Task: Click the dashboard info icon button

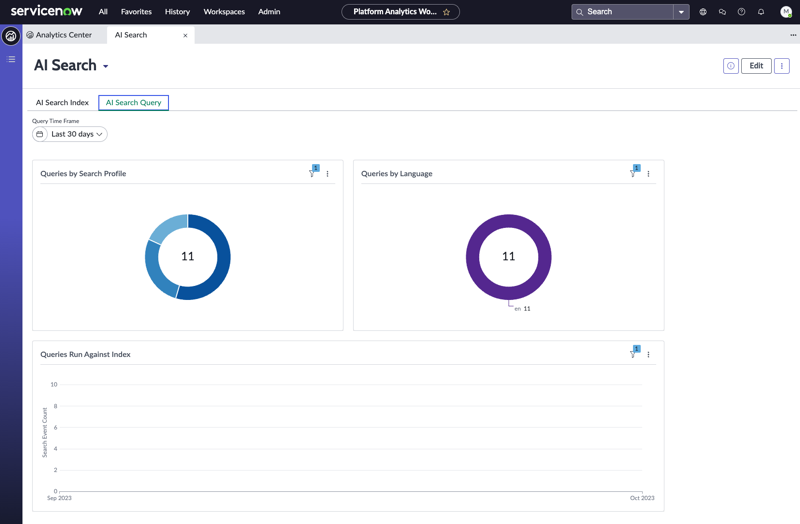Action: (731, 66)
